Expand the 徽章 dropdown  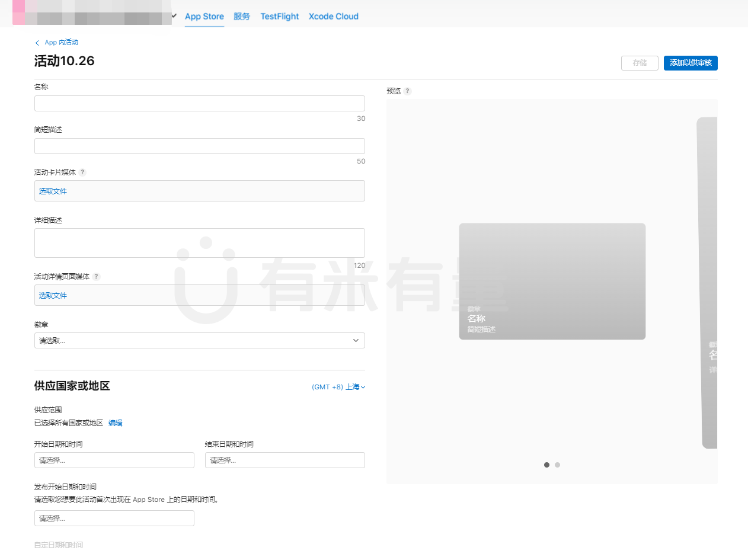[200, 341]
